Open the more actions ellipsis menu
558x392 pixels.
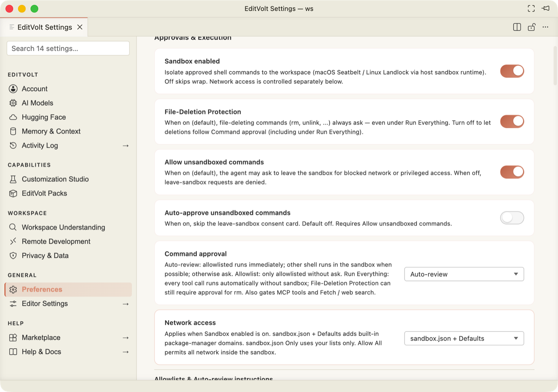pyautogui.click(x=545, y=27)
